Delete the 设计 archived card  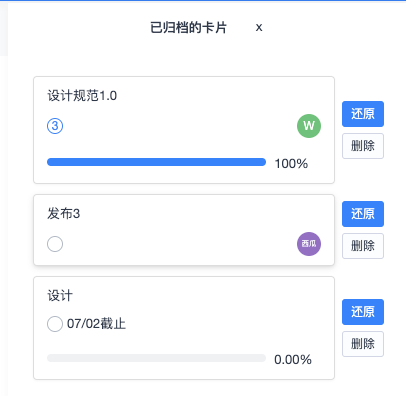[363, 344]
